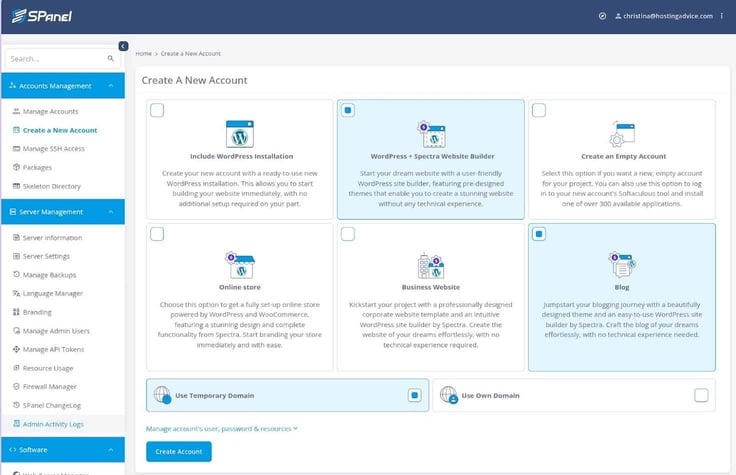Click the Use Own Domain label
The image size is (736, 475).
pyautogui.click(x=491, y=395)
